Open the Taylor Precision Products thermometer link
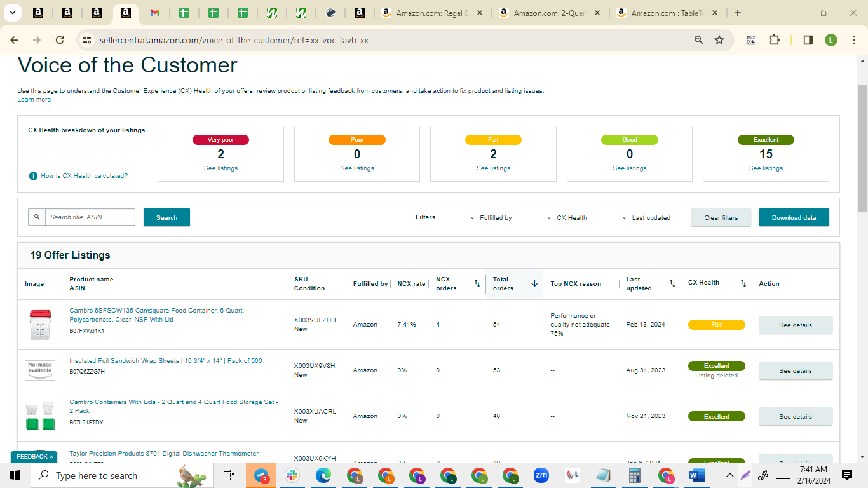This screenshot has width=868, height=488. pyautogui.click(x=164, y=454)
